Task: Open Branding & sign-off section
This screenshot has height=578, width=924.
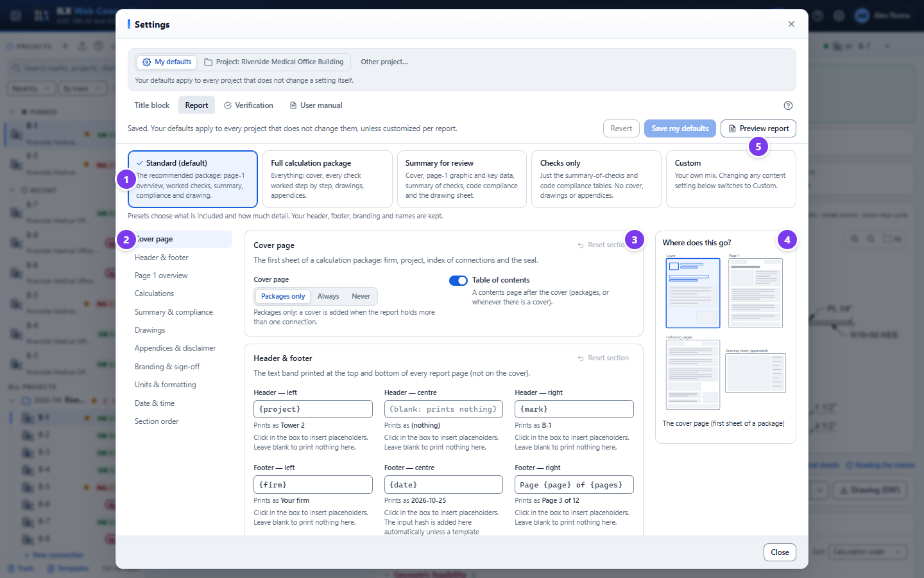Action: click(x=180, y=367)
